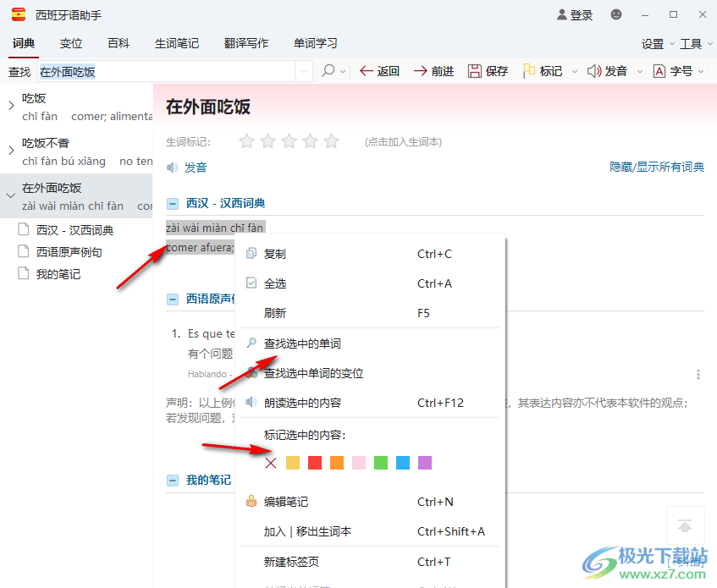The height and width of the screenshot is (588, 717).
Task: Select the purple highlight swatch
Action: (x=425, y=463)
